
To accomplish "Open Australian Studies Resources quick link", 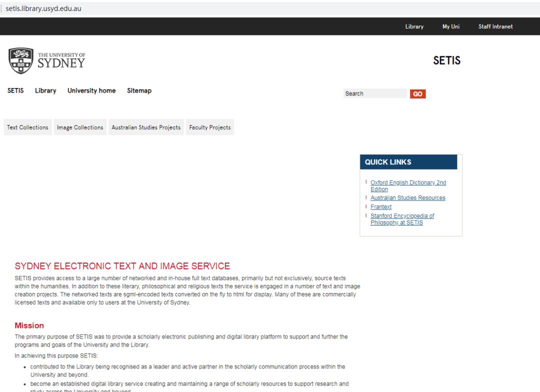I will [x=408, y=197].
